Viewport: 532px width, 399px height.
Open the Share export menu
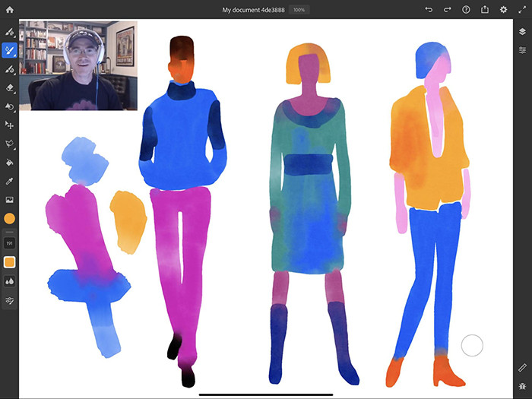(485, 10)
